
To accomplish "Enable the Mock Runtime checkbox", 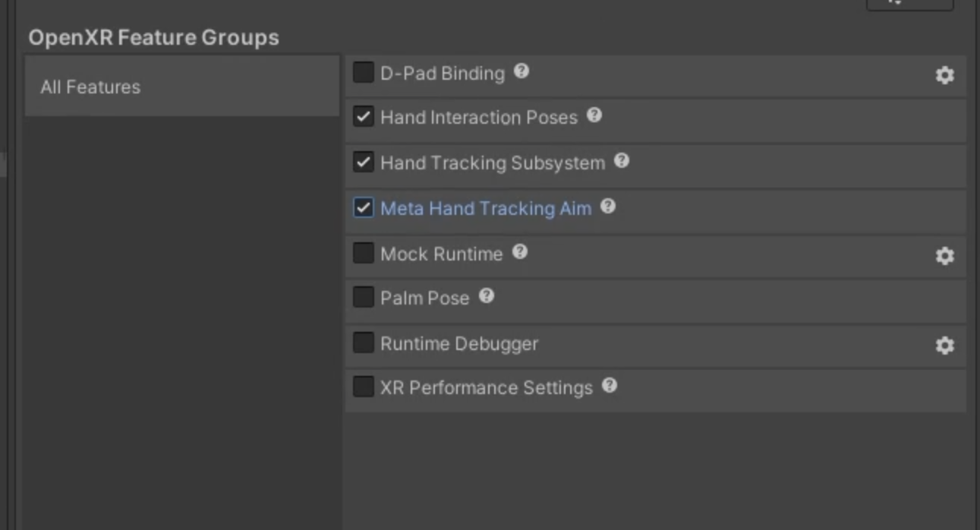I will click(x=363, y=253).
